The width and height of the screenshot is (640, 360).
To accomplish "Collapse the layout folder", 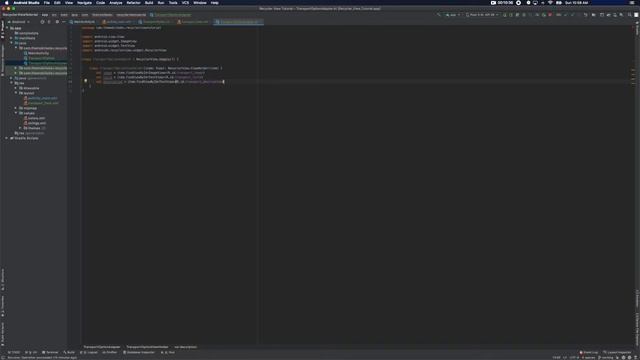I will (16, 93).
